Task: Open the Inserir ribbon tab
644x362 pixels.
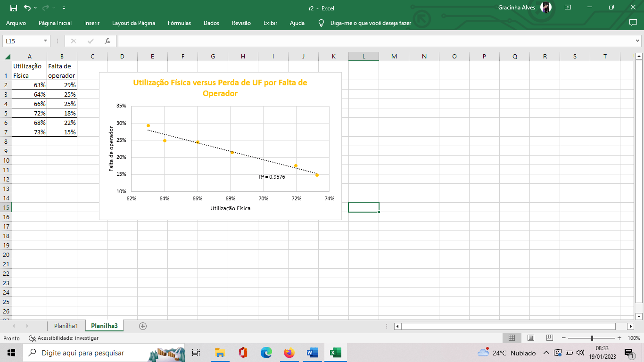Action: tap(92, 23)
